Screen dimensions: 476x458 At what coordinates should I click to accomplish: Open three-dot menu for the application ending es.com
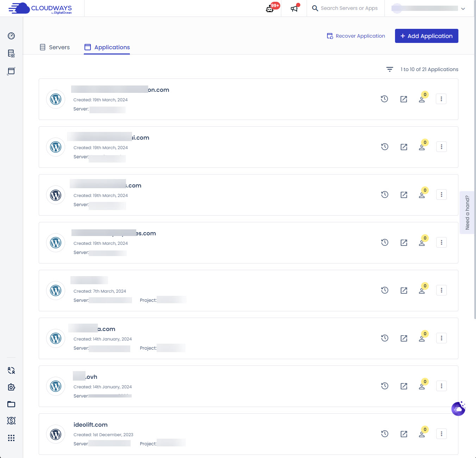tap(441, 242)
